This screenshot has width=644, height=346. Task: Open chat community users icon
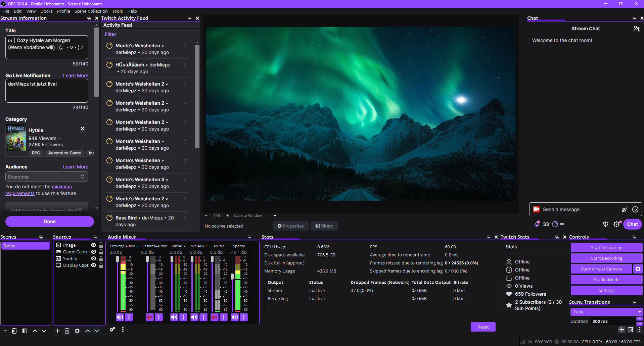(x=636, y=29)
